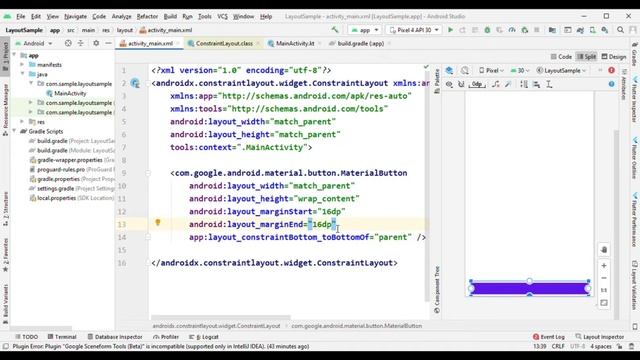This screenshot has height=360, width=640.
Task: Expand the res folder
Action: click(22, 122)
